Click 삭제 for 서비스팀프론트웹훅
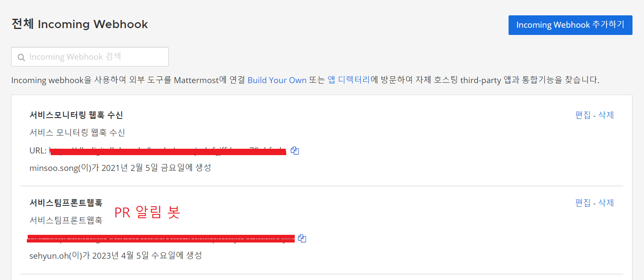The image size is (644, 280). point(606,203)
